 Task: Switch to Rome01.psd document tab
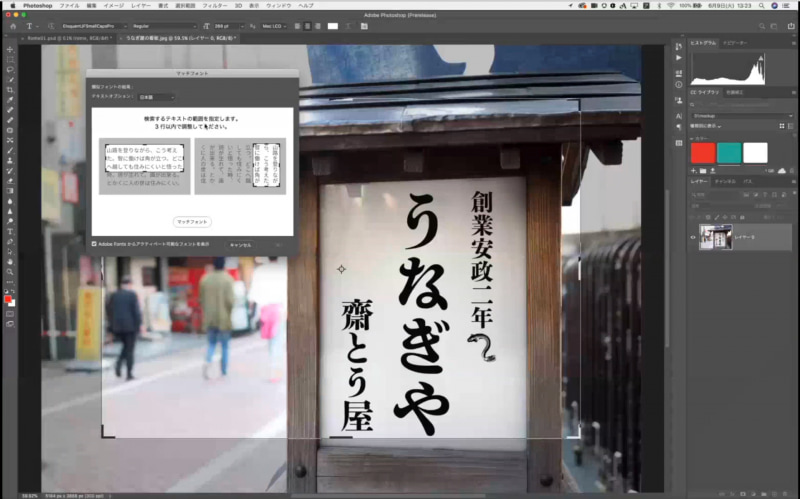[x=69, y=38]
